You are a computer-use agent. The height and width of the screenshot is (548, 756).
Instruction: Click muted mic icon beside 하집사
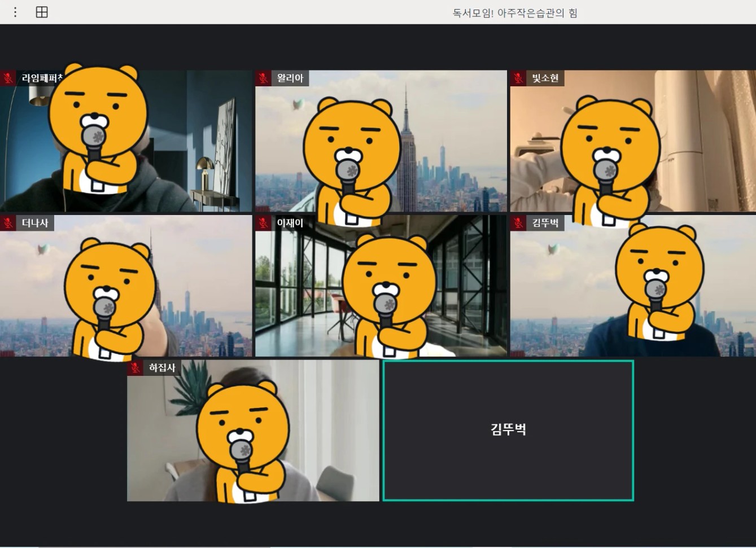pyautogui.click(x=135, y=368)
